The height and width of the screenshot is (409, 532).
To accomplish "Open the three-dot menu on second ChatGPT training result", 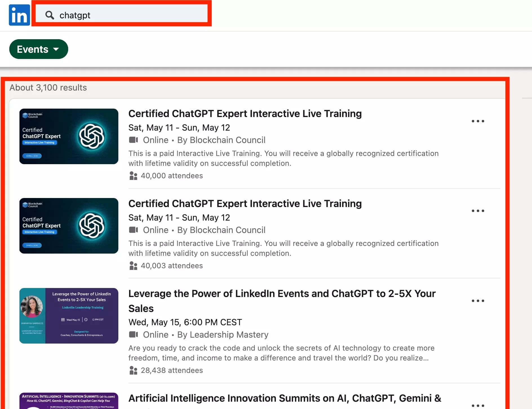I will click(478, 211).
